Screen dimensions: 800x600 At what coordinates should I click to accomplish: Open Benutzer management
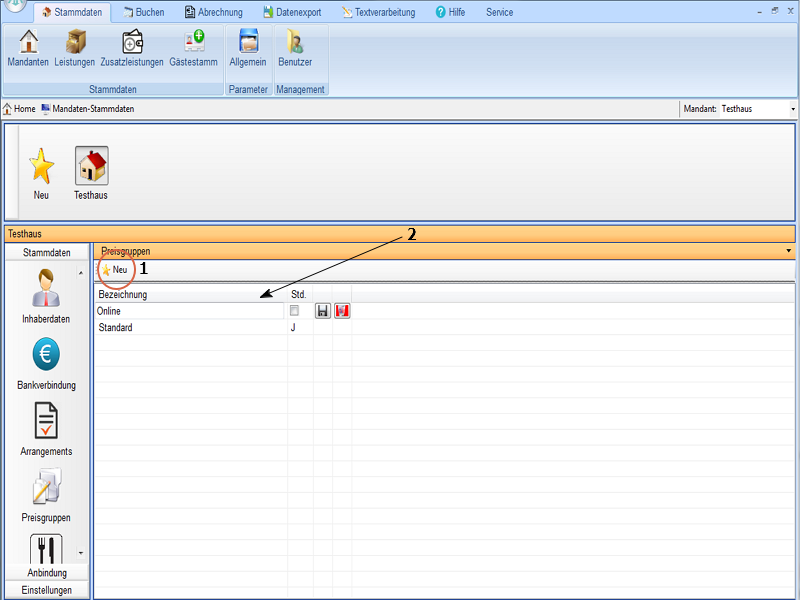click(295, 48)
